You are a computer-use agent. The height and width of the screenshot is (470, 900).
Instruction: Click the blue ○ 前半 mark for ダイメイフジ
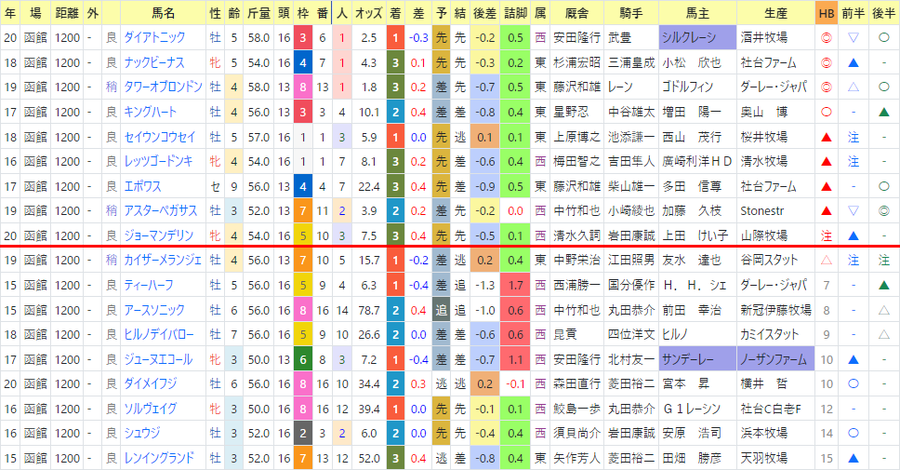854,384
